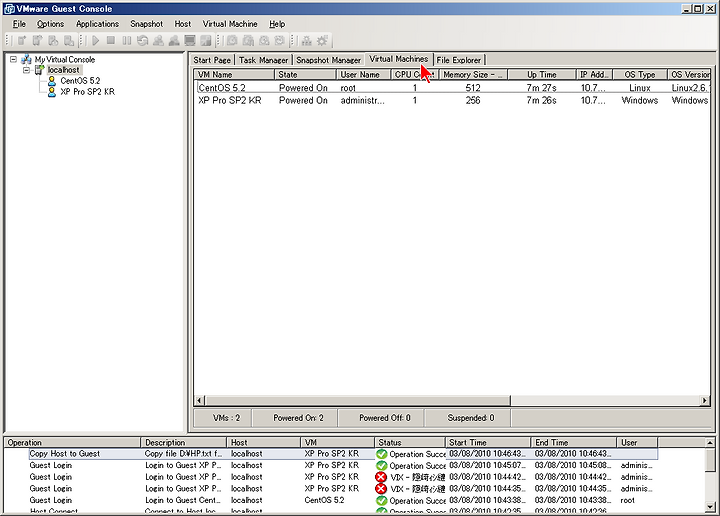Switch to the Start Page tab

pyautogui.click(x=212, y=60)
